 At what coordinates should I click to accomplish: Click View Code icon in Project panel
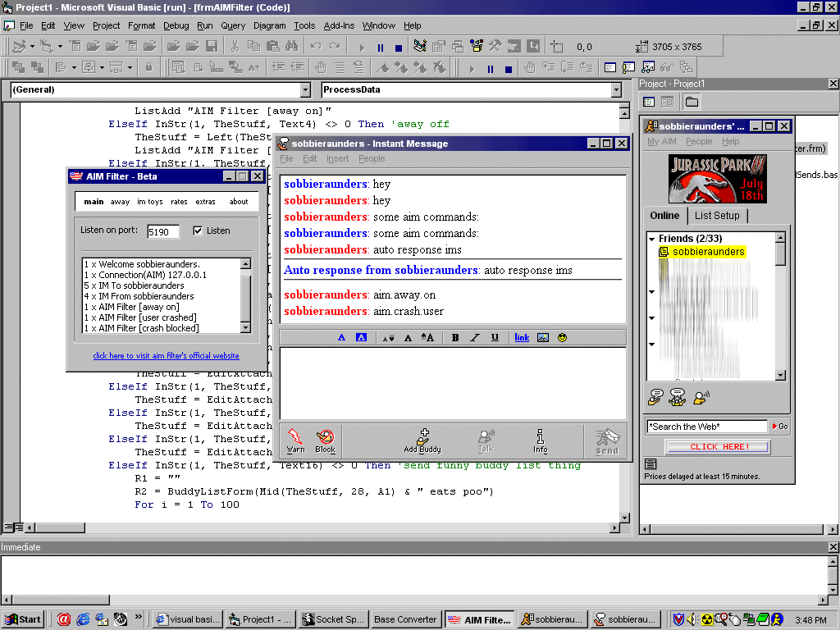pyautogui.click(x=649, y=102)
